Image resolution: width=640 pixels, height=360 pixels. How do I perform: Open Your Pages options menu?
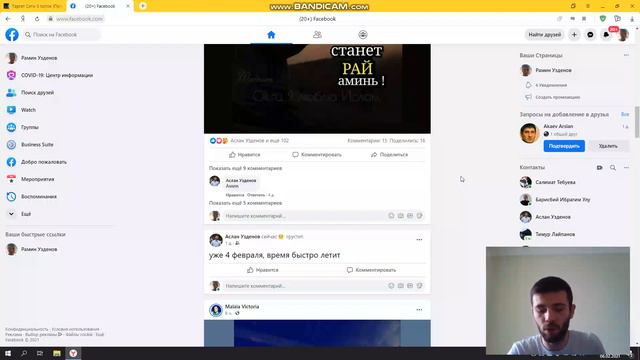point(626,55)
